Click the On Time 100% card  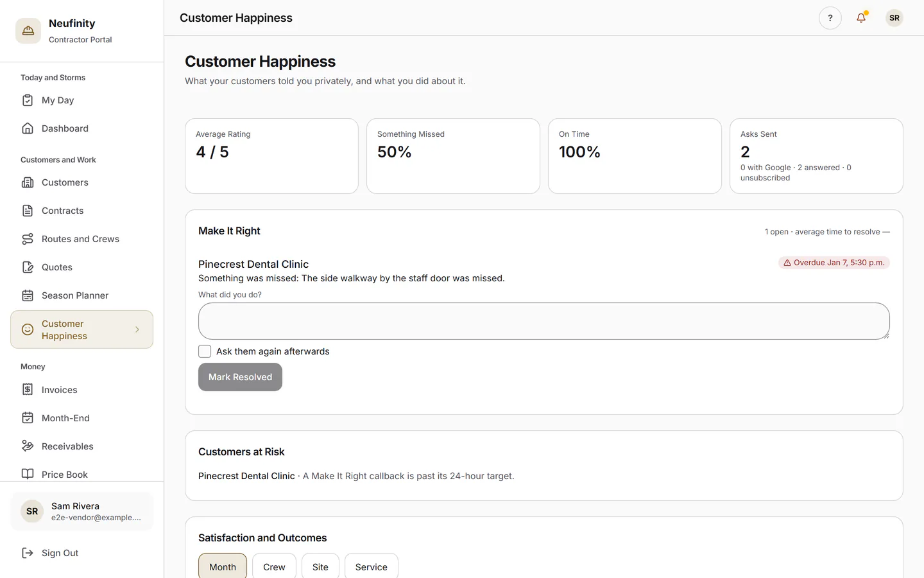[x=635, y=156]
